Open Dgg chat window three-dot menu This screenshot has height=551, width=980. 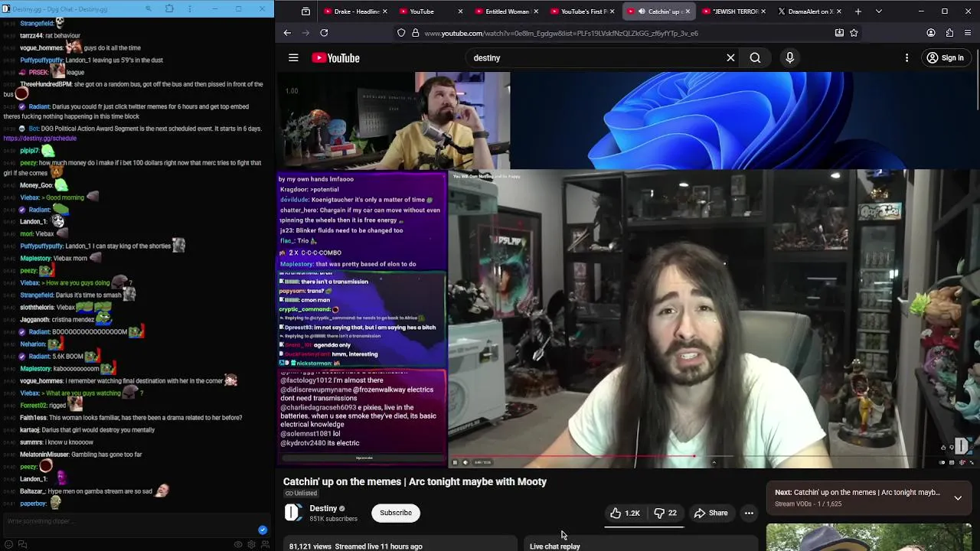191,9
